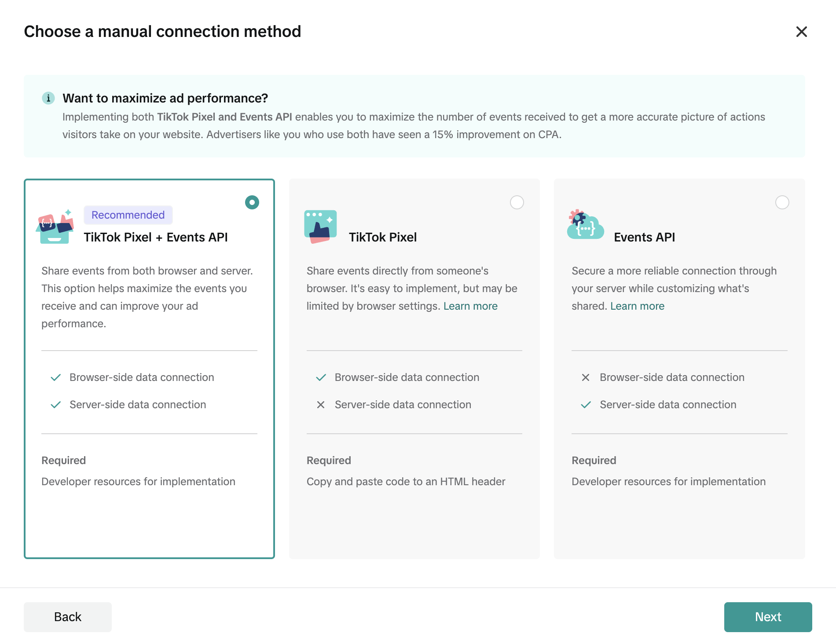The image size is (836, 644).
Task: Click checkmark beside Browser-side connection in TikTok Pixel card
Action: 321,377
